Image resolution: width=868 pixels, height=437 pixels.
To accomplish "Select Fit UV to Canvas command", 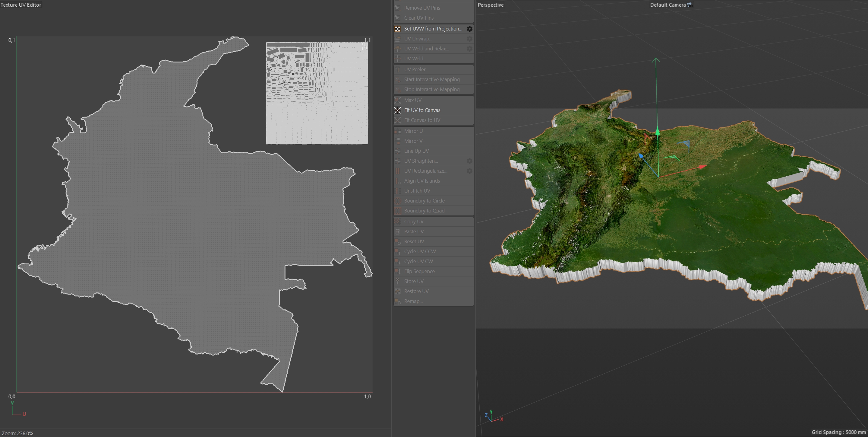I will pyautogui.click(x=422, y=110).
